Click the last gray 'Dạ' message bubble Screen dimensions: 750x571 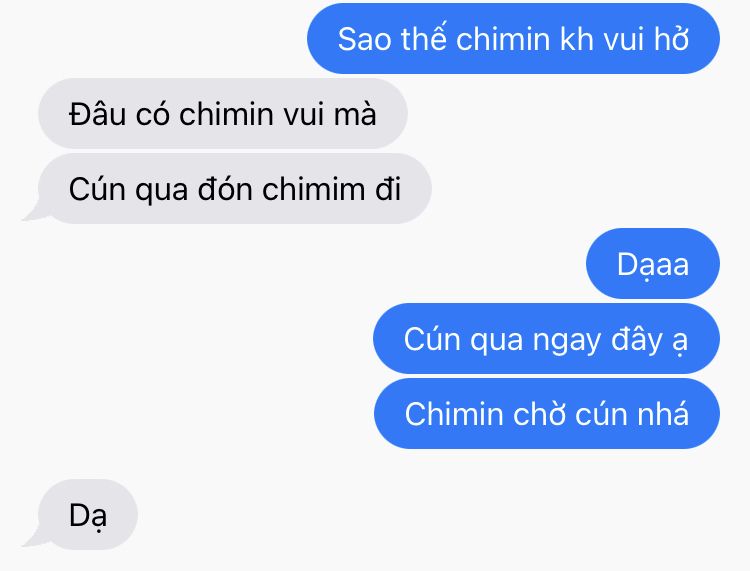point(88,515)
